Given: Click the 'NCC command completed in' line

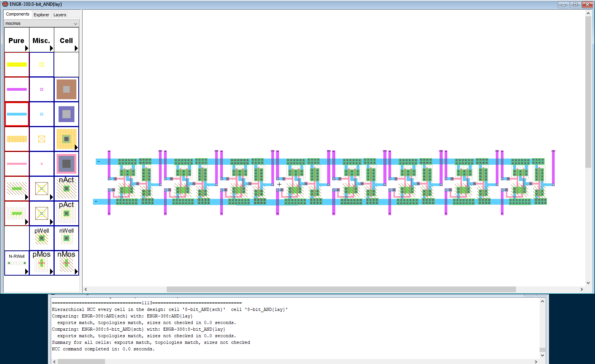Looking at the screenshot, I should [x=103, y=349].
